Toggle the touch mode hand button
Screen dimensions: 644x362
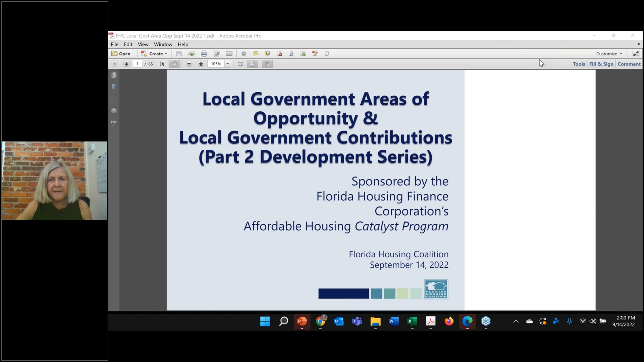[267, 64]
